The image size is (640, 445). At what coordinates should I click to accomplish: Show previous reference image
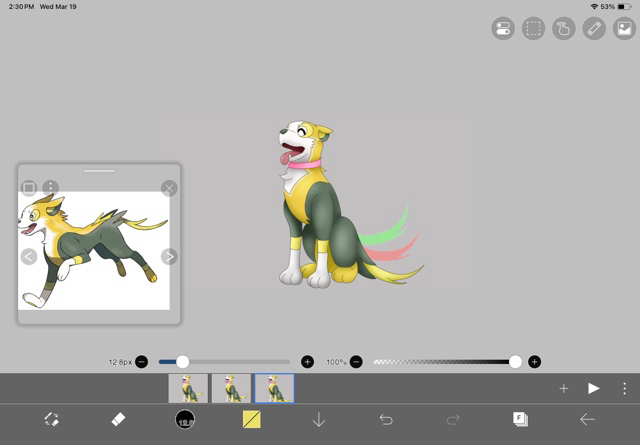pos(29,257)
